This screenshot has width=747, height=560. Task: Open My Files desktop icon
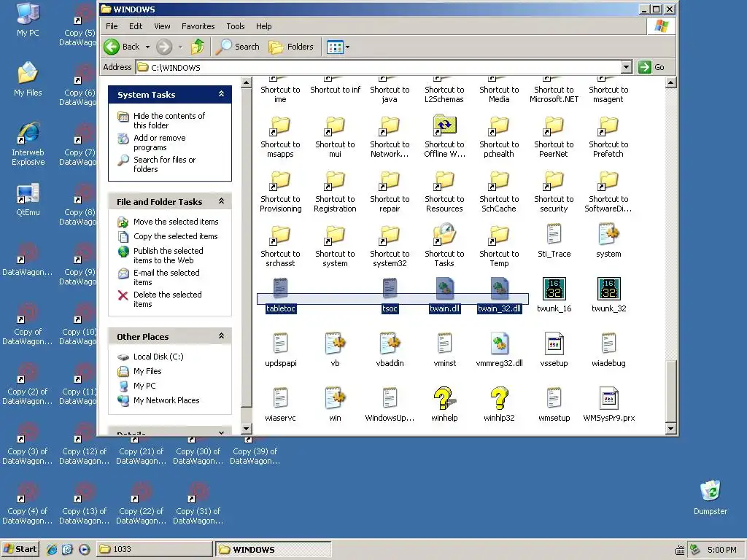point(28,74)
